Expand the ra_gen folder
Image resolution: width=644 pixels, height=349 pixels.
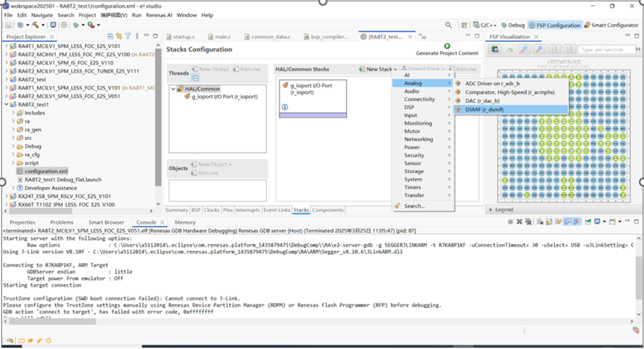tap(13, 129)
